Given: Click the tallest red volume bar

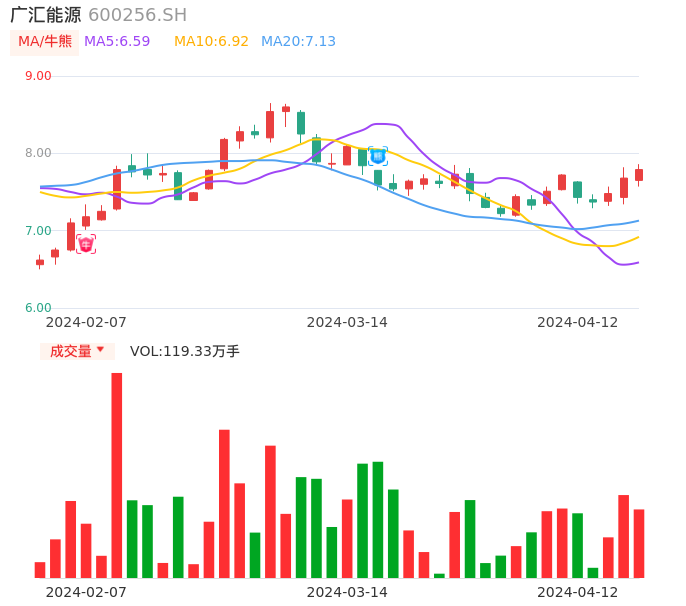Looking at the screenshot, I should (x=117, y=475).
